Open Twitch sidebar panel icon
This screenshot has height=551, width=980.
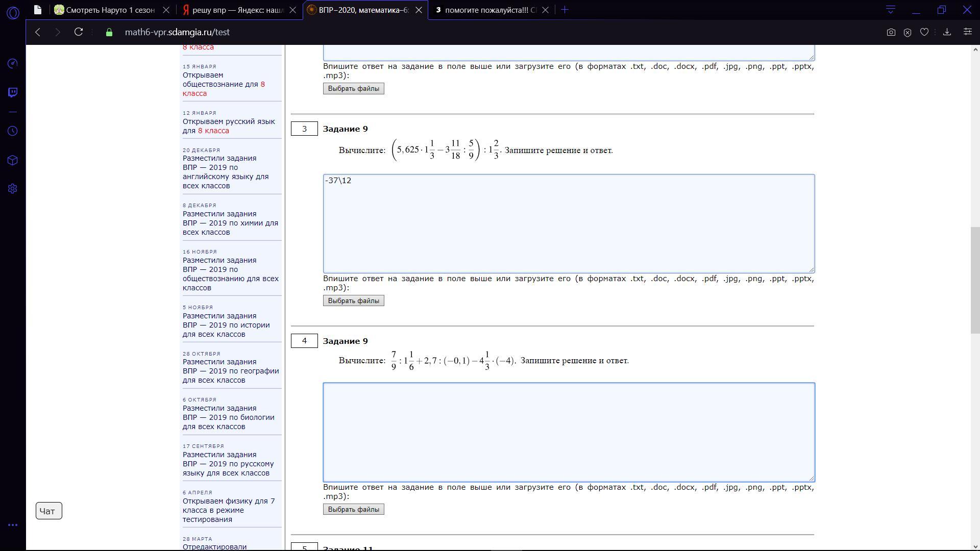(x=13, y=92)
